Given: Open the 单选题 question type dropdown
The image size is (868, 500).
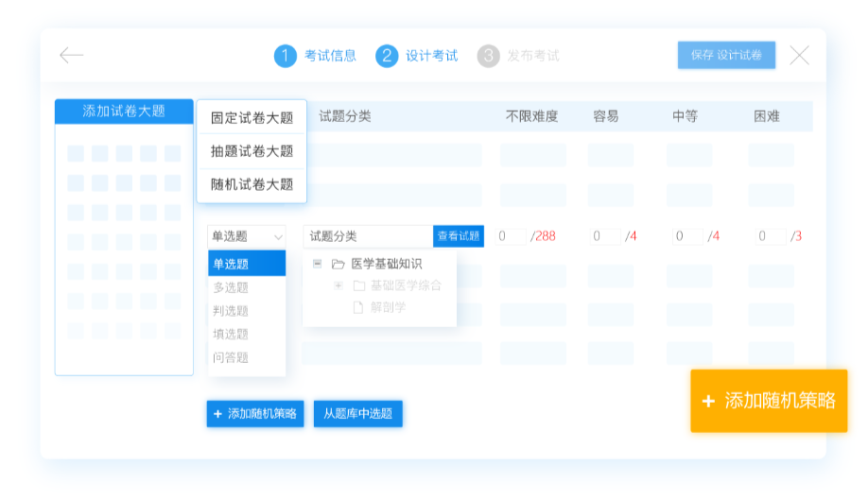Looking at the screenshot, I should (x=246, y=236).
